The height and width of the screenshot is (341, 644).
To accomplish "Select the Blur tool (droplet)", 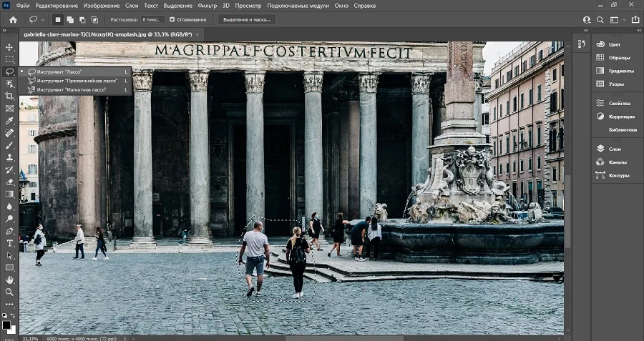I will [9, 207].
